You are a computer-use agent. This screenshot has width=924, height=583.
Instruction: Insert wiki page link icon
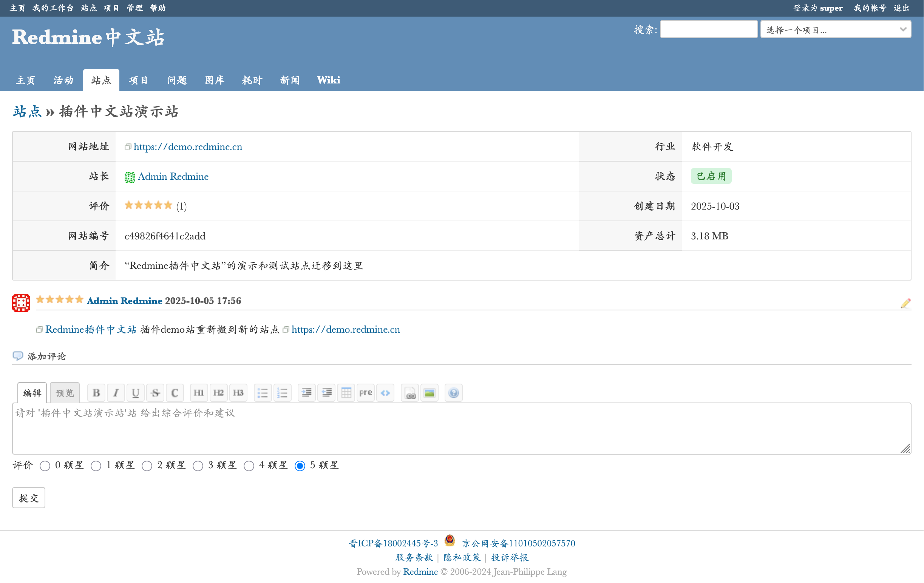[x=410, y=393]
